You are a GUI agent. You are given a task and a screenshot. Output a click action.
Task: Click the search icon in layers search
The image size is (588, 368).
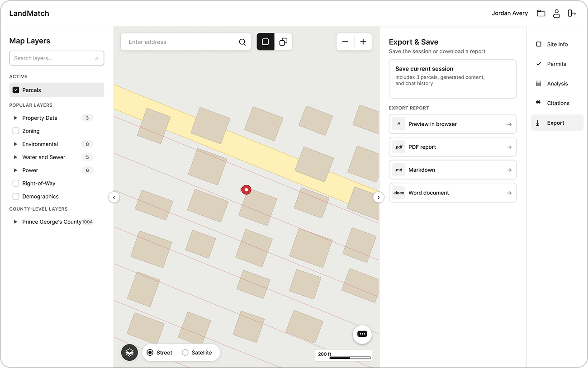[x=97, y=58]
